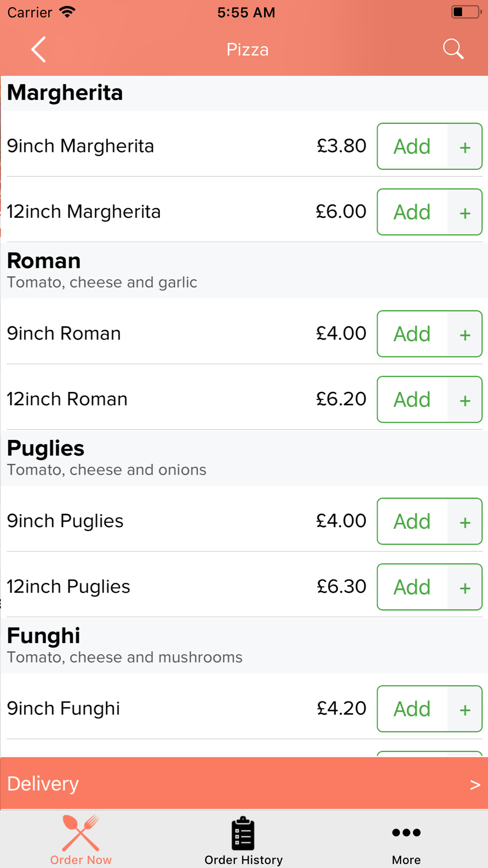The width and height of the screenshot is (488, 868).
Task: Tap the back arrow icon
Action: point(39,49)
